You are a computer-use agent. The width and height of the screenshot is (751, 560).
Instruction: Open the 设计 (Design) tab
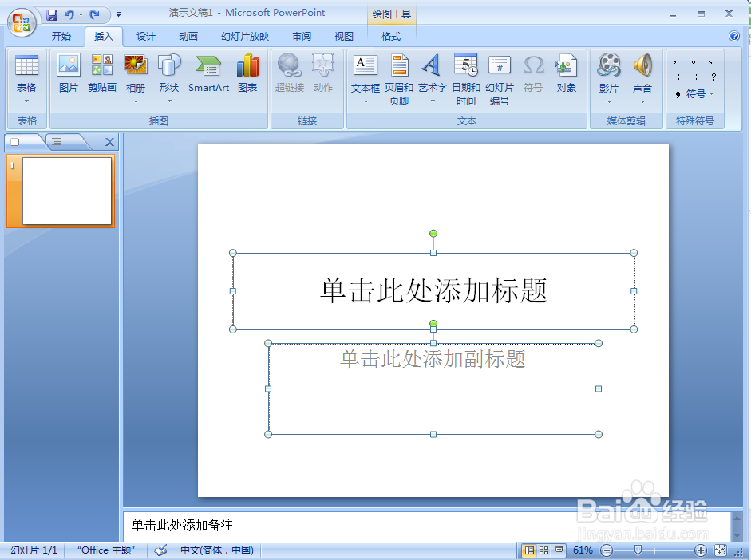coord(145,37)
